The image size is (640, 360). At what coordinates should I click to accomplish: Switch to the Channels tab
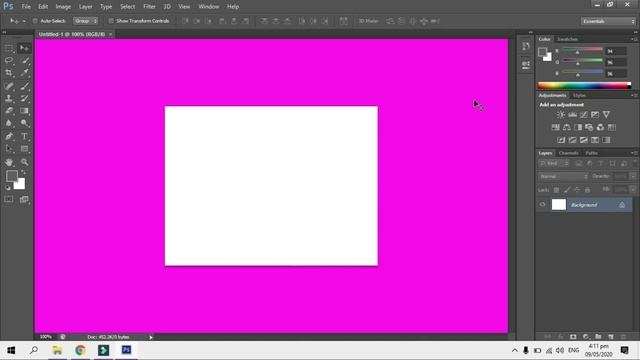point(569,153)
